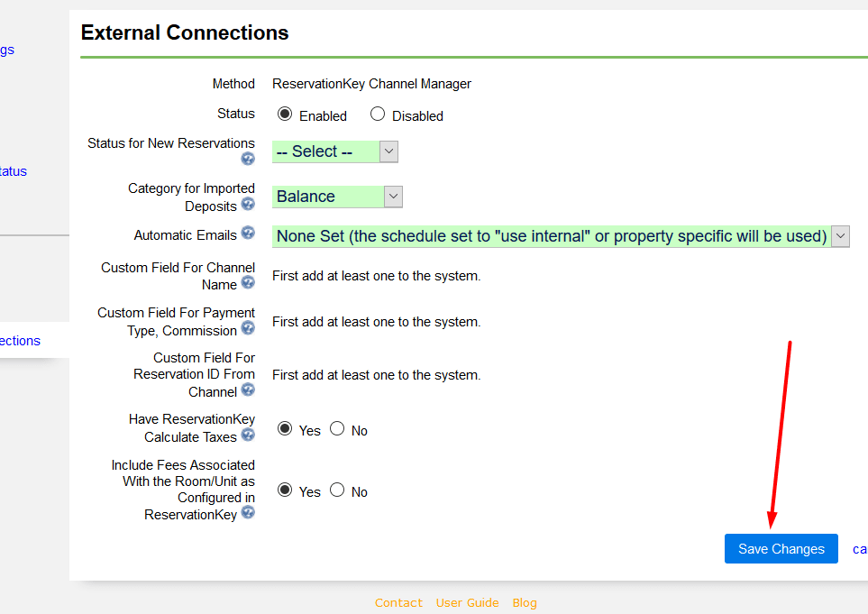The width and height of the screenshot is (868, 614).
Task: Open the sidebar Status navigation link
Action: (x=13, y=171)
